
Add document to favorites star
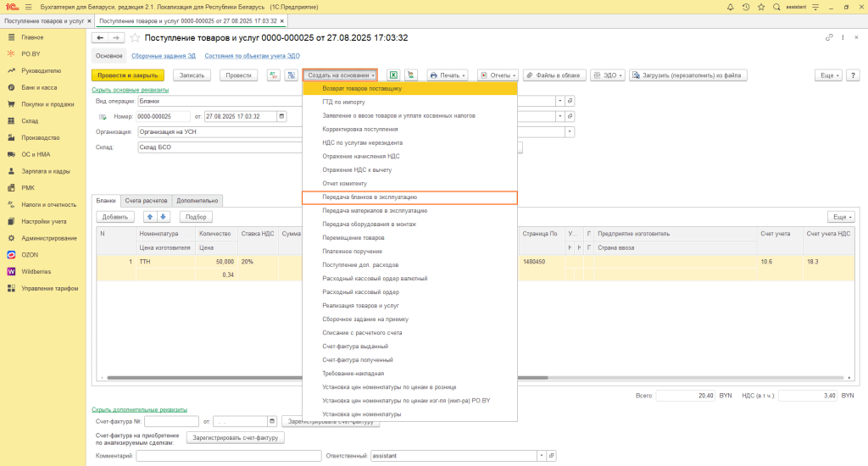coord(135,38)
